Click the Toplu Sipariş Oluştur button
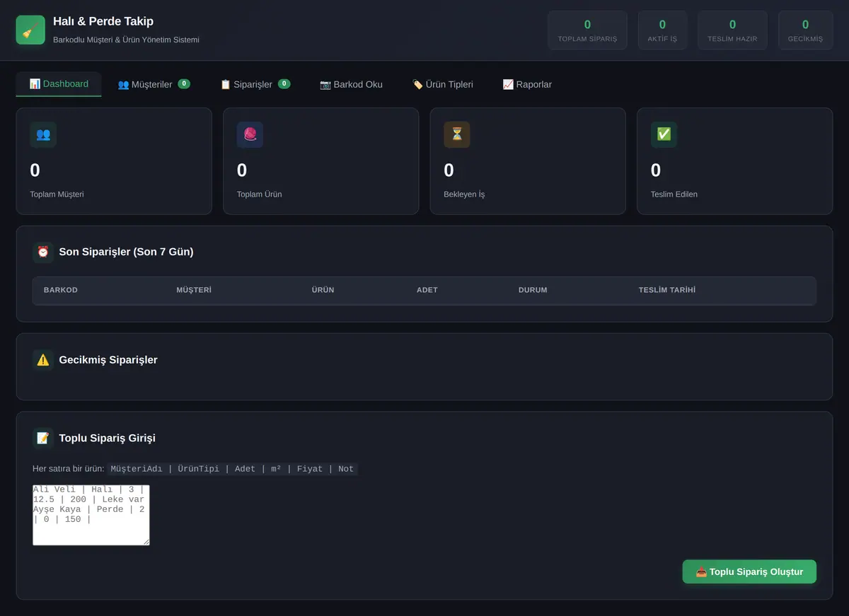This screenshot has width=849, height=616. click(x=749, y=571)
